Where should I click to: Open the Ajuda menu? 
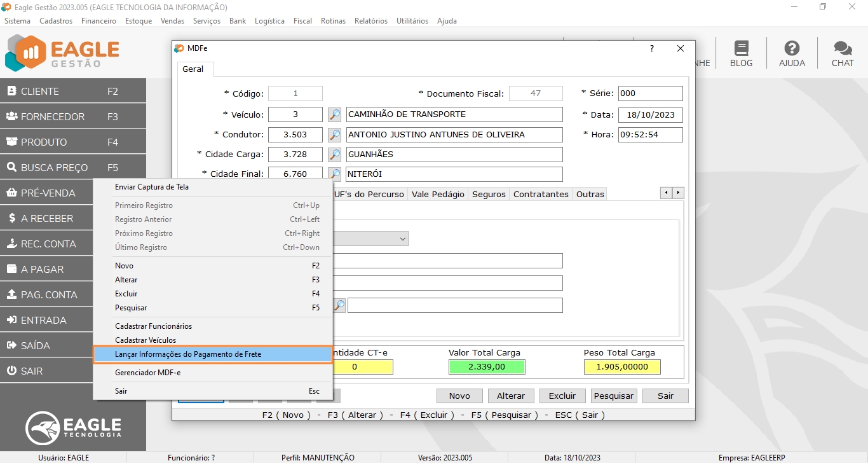coord(447,21)
